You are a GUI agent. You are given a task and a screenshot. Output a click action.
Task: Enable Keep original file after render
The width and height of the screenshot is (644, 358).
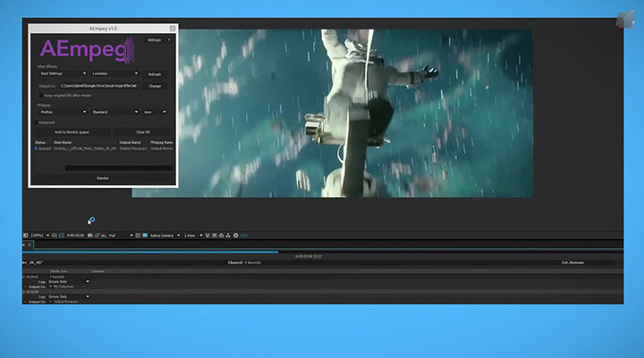coord(40,96)
